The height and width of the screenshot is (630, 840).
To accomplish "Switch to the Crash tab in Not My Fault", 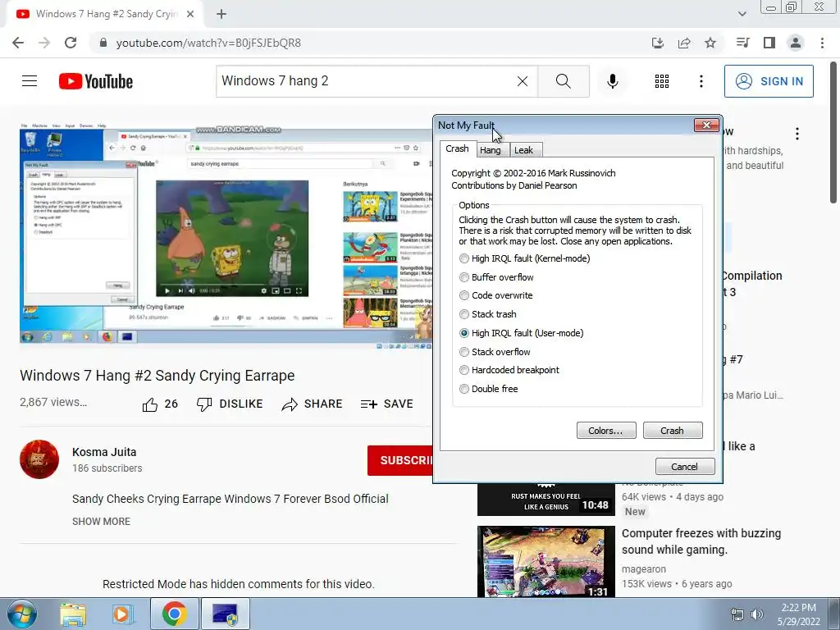I will [458, 149].
